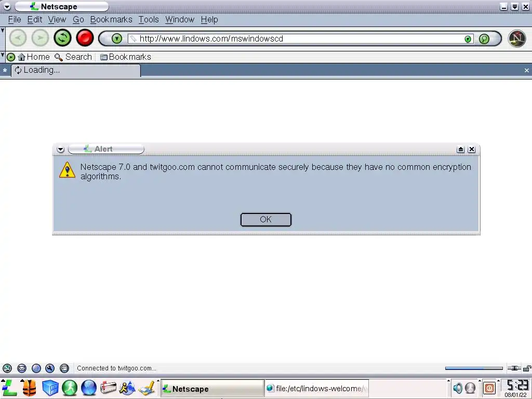Click Search on the personal toolbar

pyautogui.click(x=73, y=57)
